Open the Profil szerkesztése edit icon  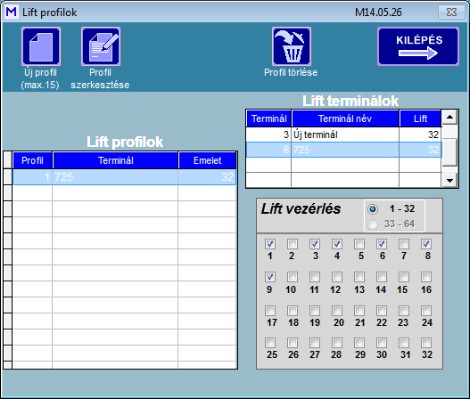pos(101,46)
